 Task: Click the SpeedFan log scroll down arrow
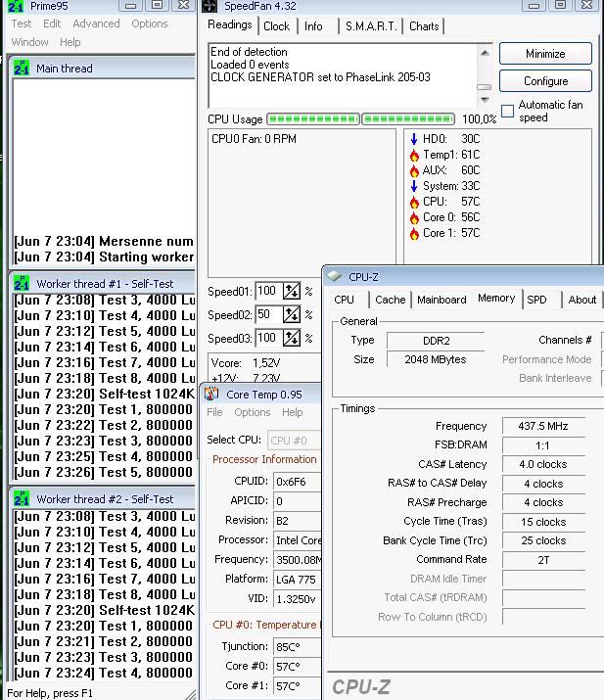coord(485,100)
